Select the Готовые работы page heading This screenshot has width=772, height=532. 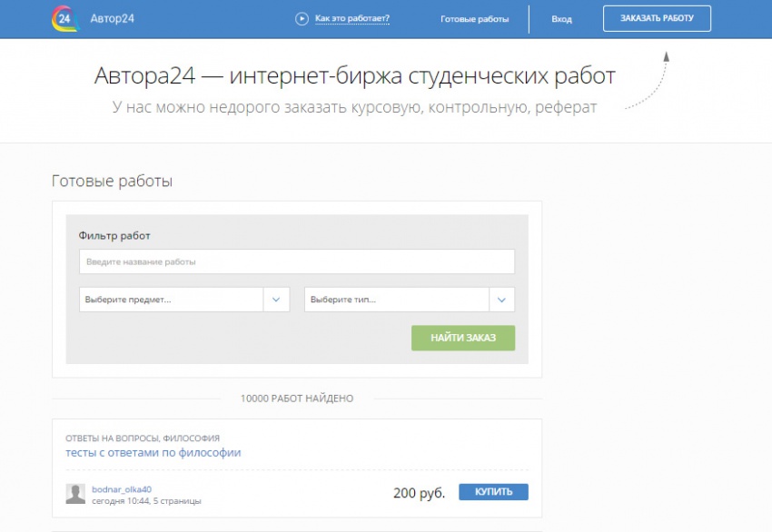point(113,181)
